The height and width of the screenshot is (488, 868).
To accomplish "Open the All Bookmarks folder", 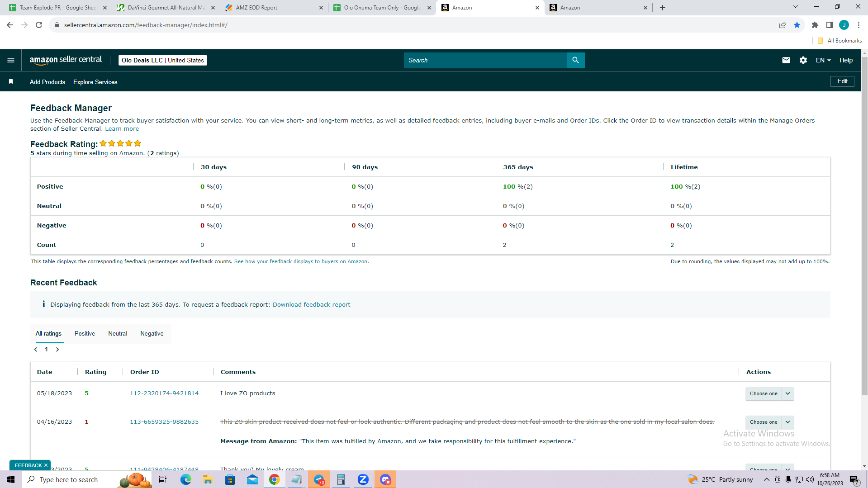I will point(840,41).
